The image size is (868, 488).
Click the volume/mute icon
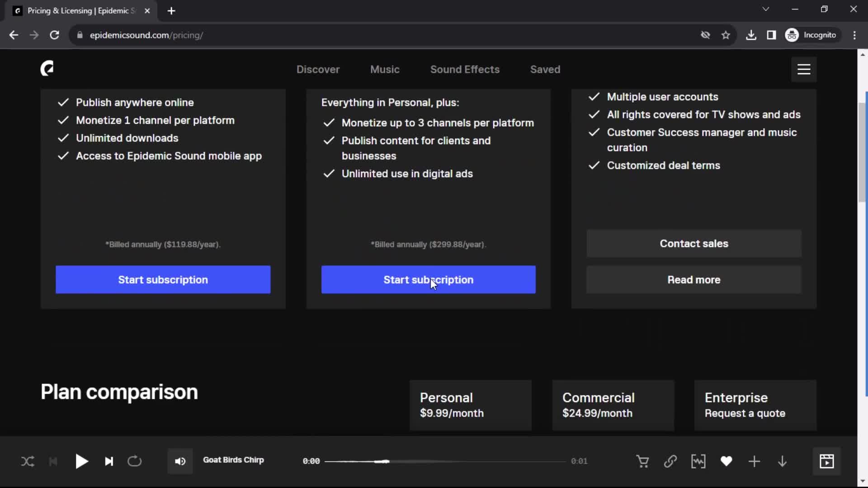tap(180, 460)
